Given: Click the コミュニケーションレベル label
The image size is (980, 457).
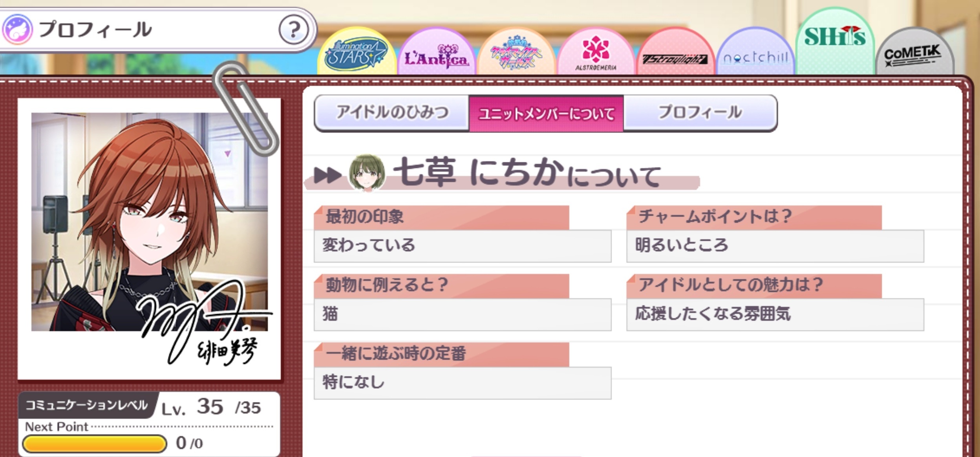Looking at the screenshot, I should click(x=87, y=405).
